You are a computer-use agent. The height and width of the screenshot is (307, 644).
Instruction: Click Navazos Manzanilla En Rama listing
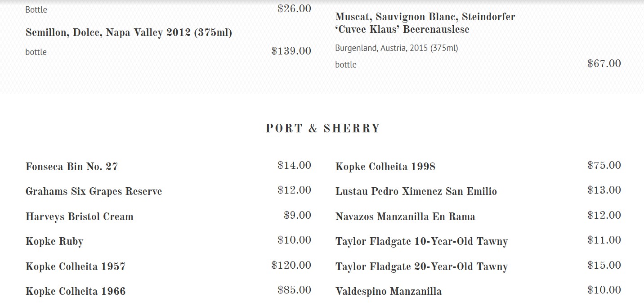point(405,217)
